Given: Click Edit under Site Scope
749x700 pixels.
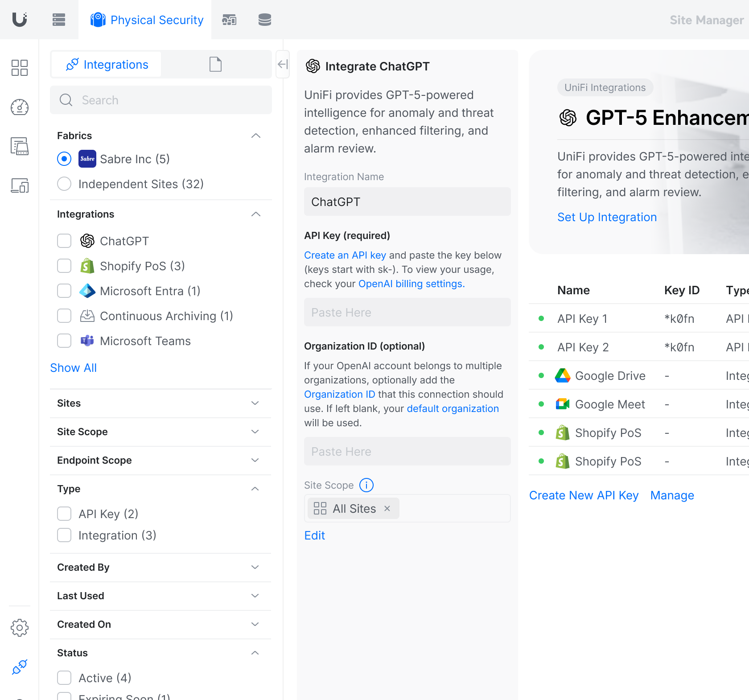Looking at the screenshot, I should (x=314, y=535).
